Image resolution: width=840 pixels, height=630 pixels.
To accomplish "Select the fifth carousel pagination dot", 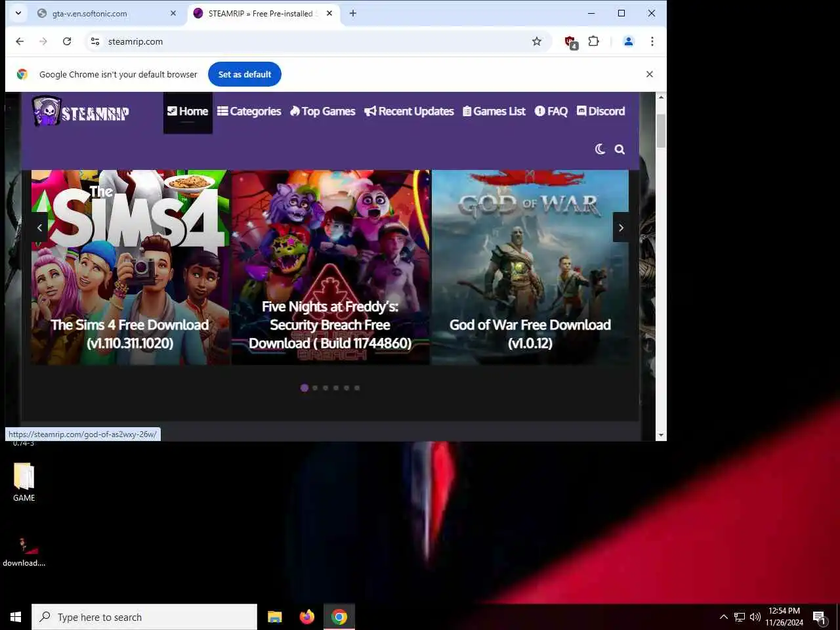I will (x=346, y=388).
